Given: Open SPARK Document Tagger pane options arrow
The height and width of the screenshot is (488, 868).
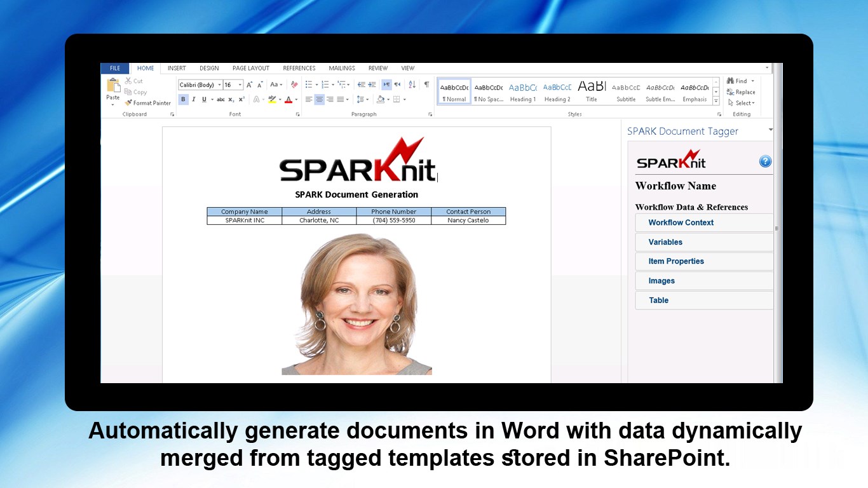Looking at the screenshot, I should [771, 130].
